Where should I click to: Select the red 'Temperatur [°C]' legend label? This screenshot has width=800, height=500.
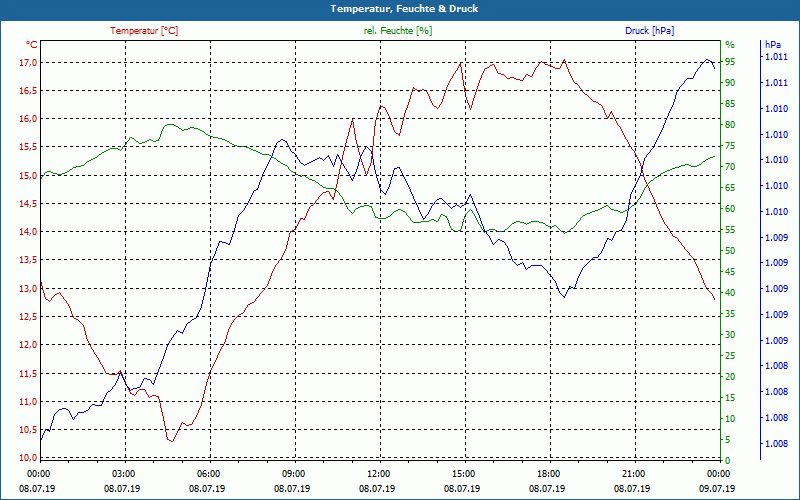[x=144, y=31]
